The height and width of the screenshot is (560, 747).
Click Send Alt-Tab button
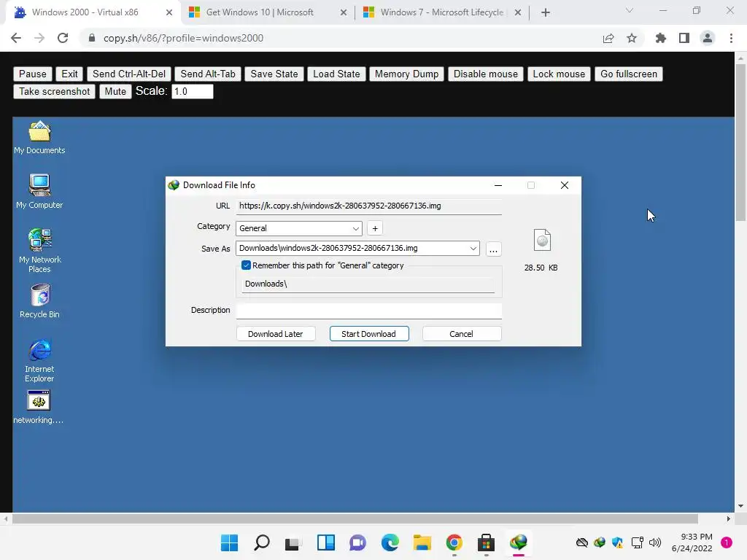[x=208, y=74]
